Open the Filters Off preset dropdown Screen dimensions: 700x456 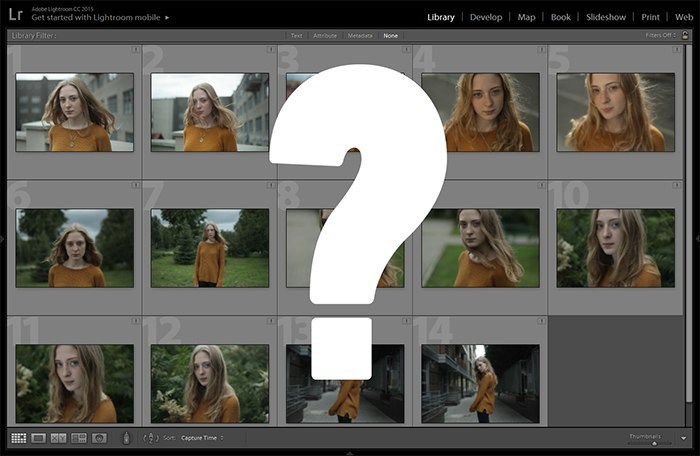(x=665, y=36)
